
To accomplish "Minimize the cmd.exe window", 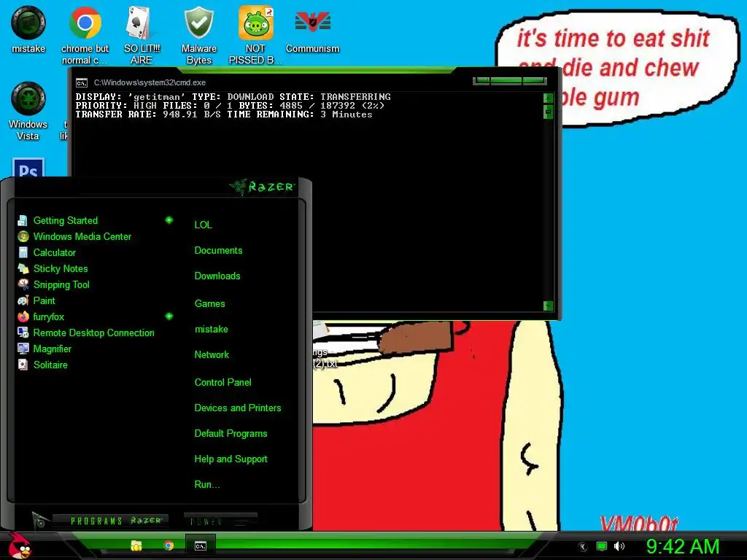I will (483, 80).
